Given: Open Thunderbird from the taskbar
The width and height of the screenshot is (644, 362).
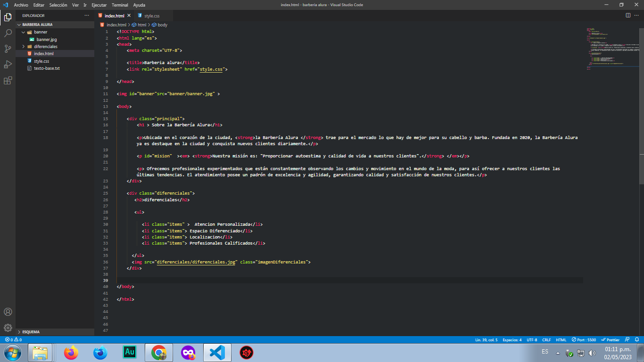Looking at the screenshot, I should tap(100, 352).
